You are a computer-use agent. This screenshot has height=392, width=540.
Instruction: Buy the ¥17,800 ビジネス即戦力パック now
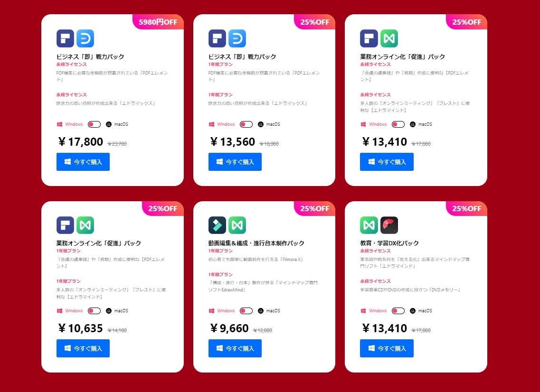click(83, 162)
